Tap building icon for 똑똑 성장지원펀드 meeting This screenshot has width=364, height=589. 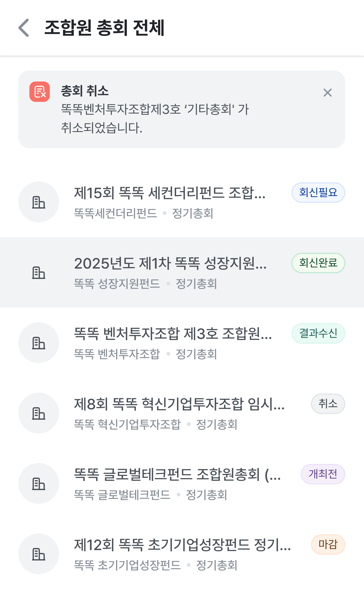click(x=39, y=272)
